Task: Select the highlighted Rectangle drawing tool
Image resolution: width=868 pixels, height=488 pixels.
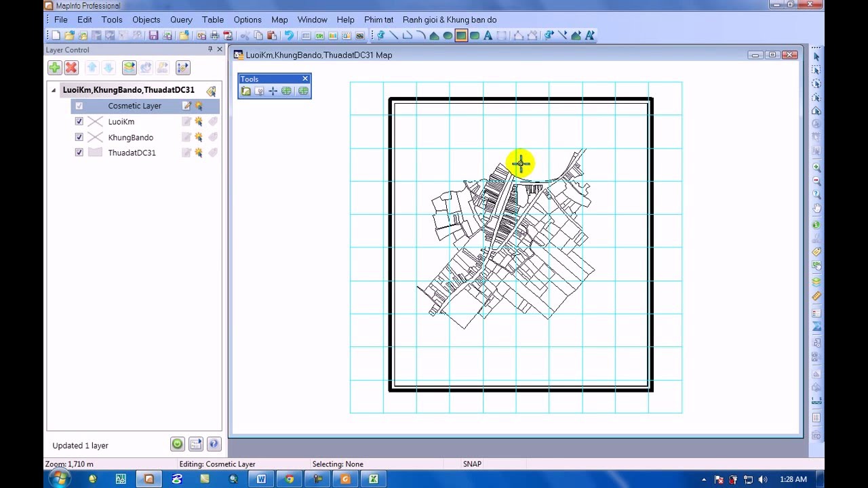Action: (x=461, y=35)
